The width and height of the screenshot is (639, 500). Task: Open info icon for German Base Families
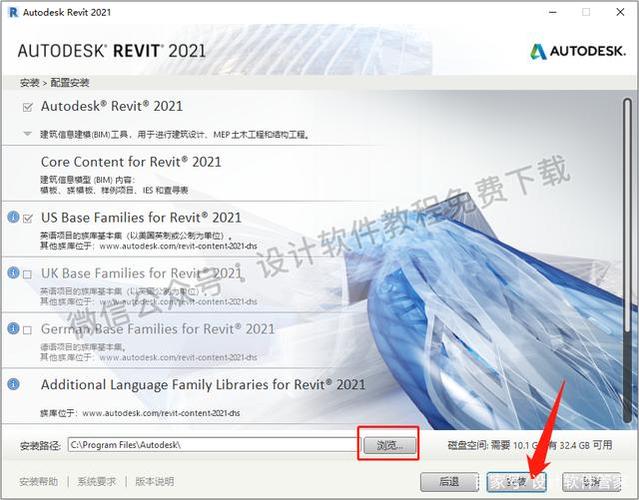(13, 328)
